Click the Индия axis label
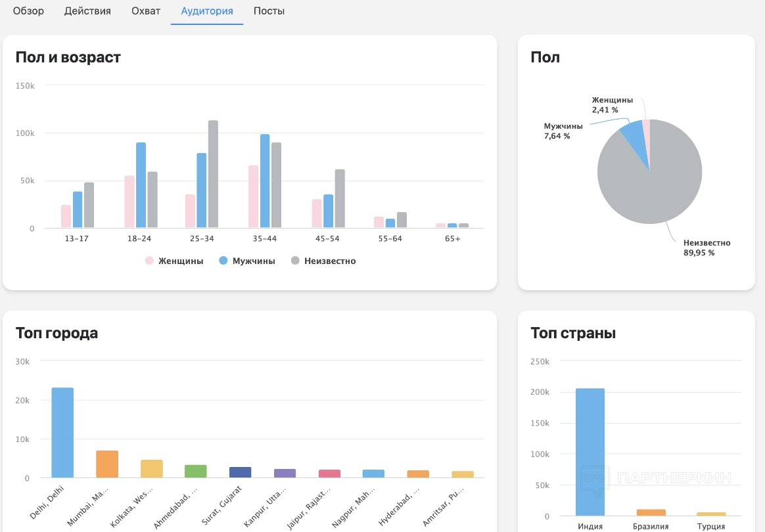This screenshot has height=532, width=765. pos(590,526)
